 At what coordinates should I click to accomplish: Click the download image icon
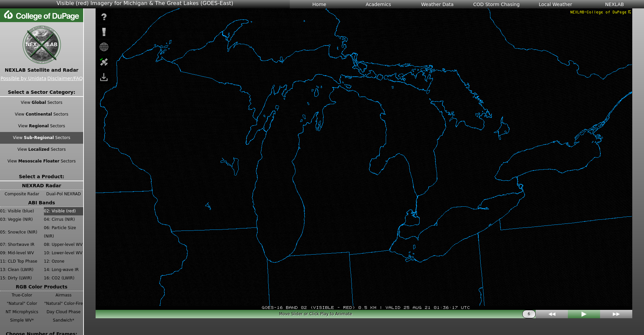[104, 77]
